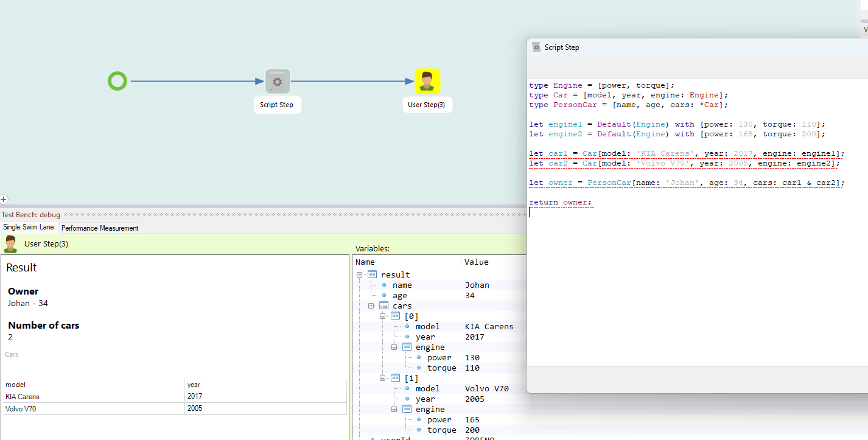This screenshot has height=440, width=868.
Task: Place cursor on the return owner line
Action: pyautogui.click(x=560, y=202)
